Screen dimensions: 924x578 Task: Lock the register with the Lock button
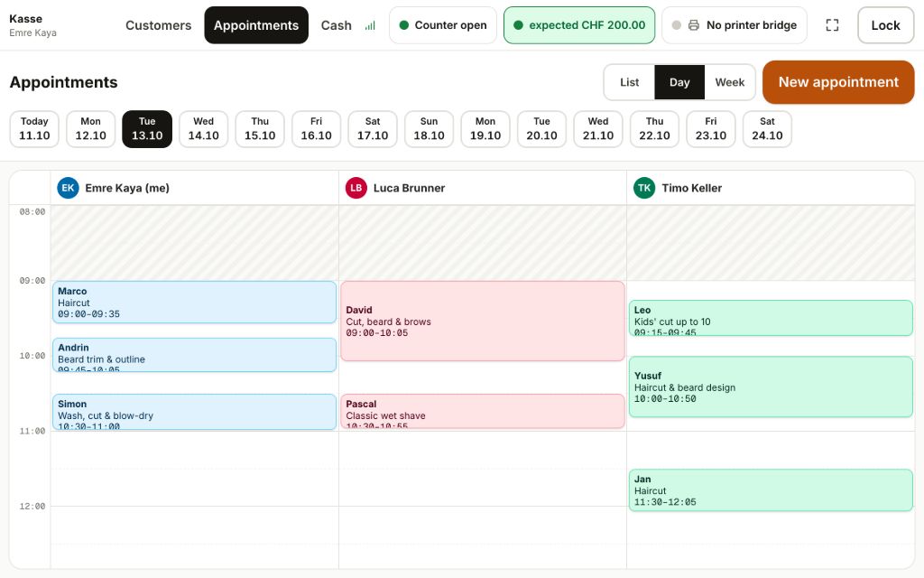(886, 25)
